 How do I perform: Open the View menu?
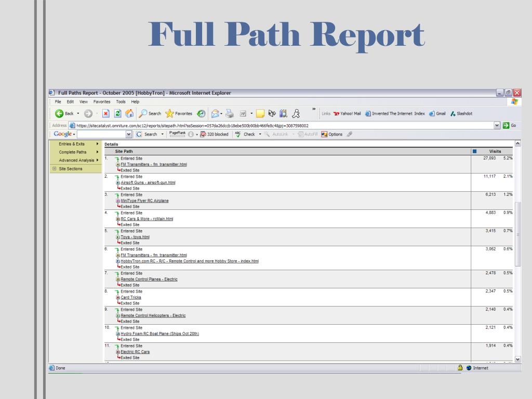click(x=84, y=102)
